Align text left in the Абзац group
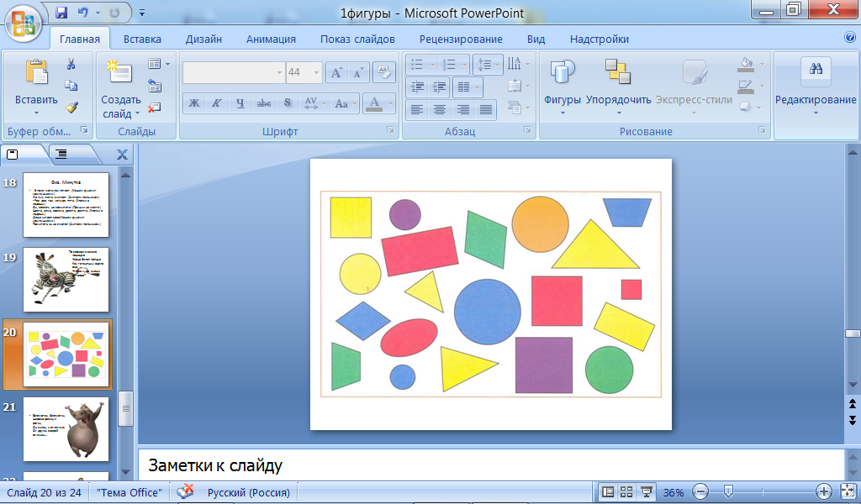 tap(417, 109)
